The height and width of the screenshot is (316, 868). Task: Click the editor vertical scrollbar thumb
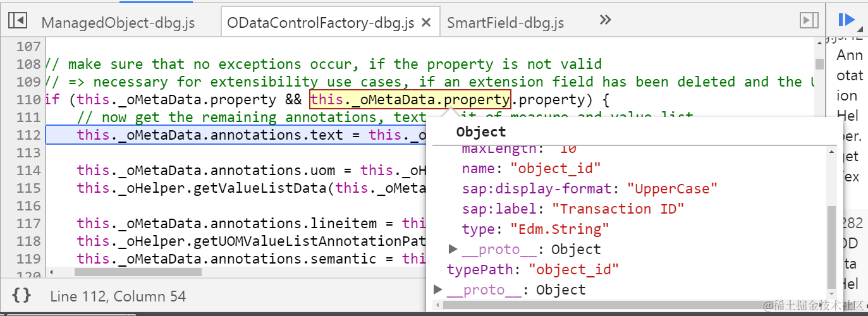[819, 64]
